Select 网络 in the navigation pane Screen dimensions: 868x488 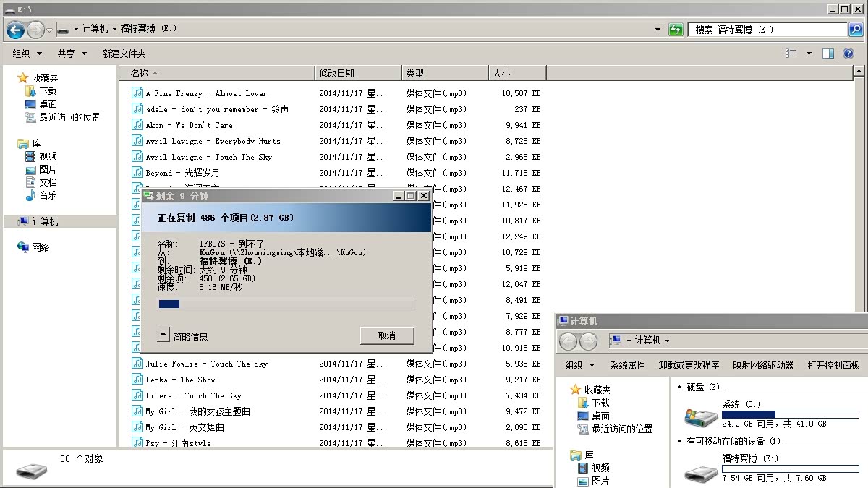click(x=41, y=247)
